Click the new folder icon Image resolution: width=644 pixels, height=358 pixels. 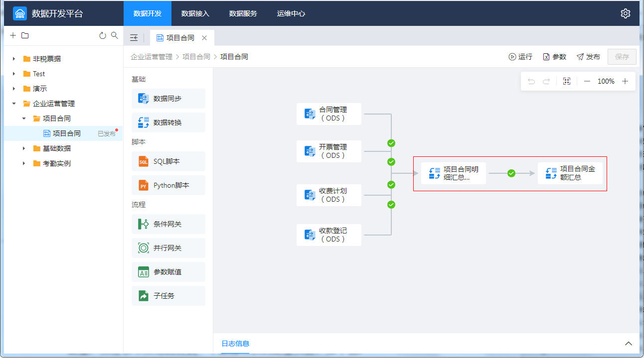coord(25,35)
